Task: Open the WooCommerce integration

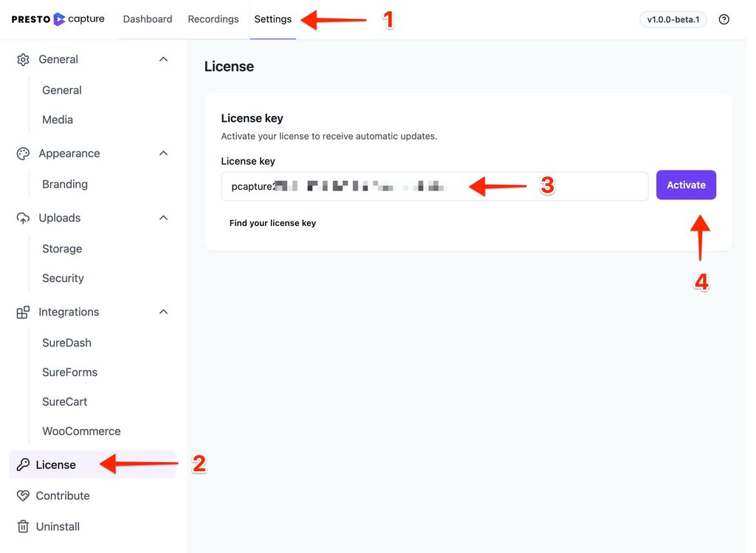Action: [x=81, y=431]
